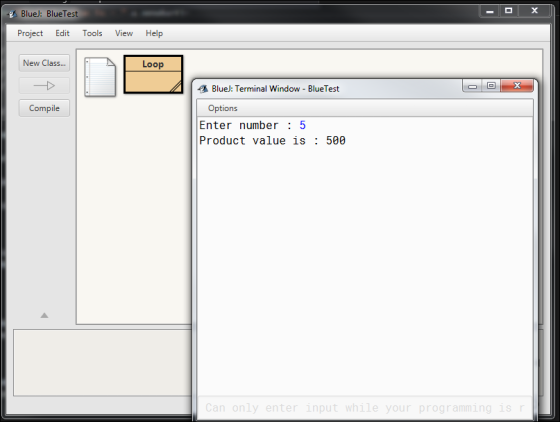Click the terminal input field at bottom
The image size is (560, 422).
click(x=365, y=407)
